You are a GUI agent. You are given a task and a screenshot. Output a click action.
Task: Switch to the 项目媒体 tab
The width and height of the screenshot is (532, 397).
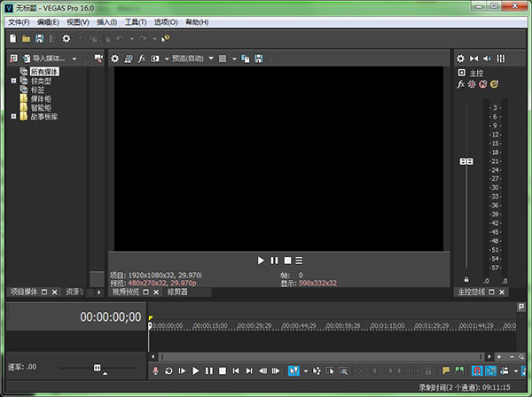24,292
